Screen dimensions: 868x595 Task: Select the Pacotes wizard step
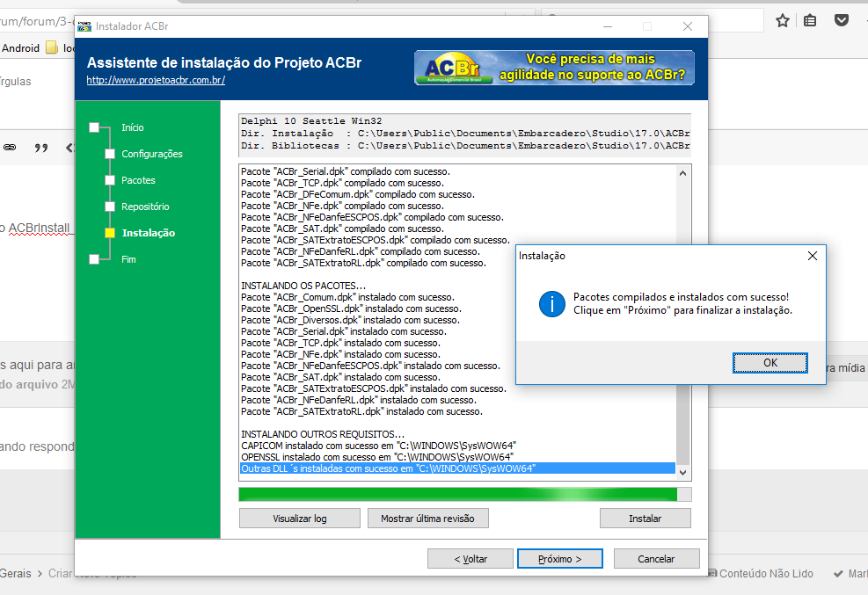[138, 180]
